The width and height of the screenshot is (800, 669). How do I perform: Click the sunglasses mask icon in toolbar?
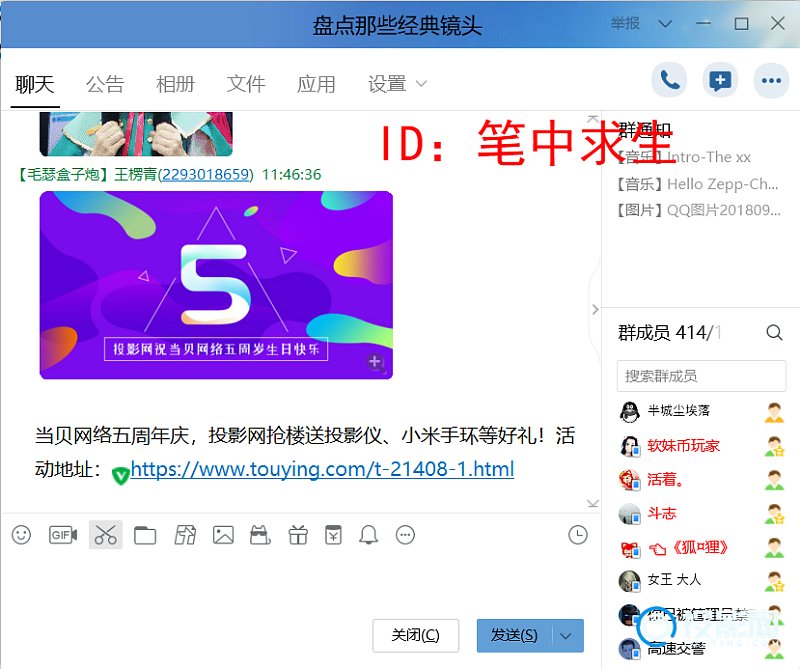click(x=260, y=535)
